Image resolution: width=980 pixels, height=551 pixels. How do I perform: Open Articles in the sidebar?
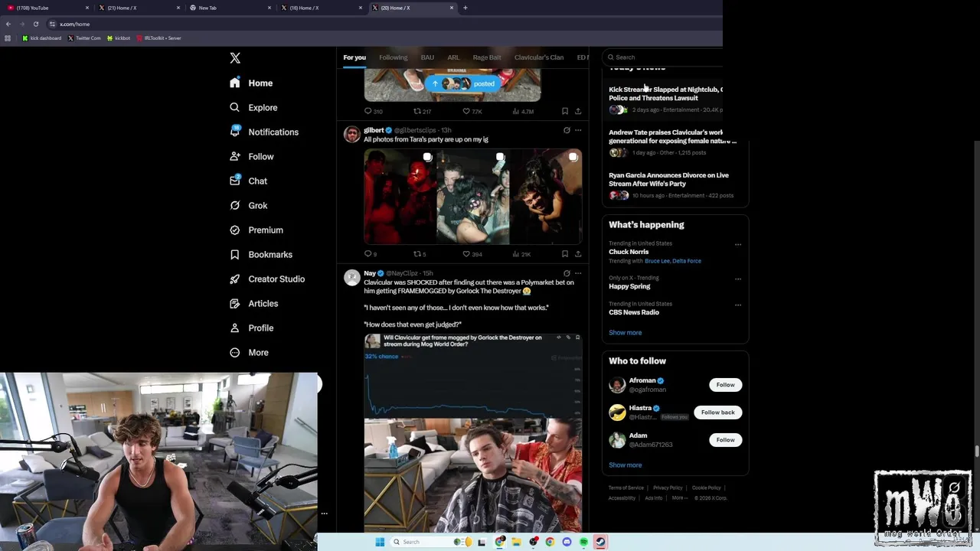[253, 304]
